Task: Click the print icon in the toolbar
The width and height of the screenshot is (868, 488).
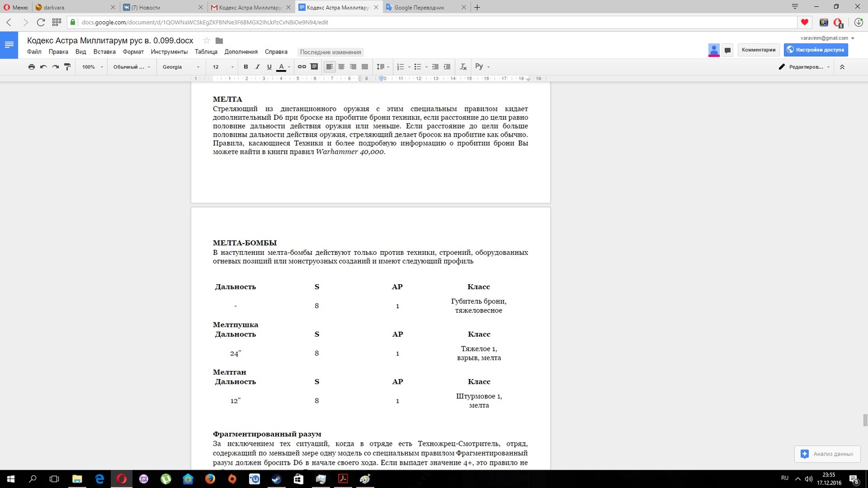Action: 31,67
